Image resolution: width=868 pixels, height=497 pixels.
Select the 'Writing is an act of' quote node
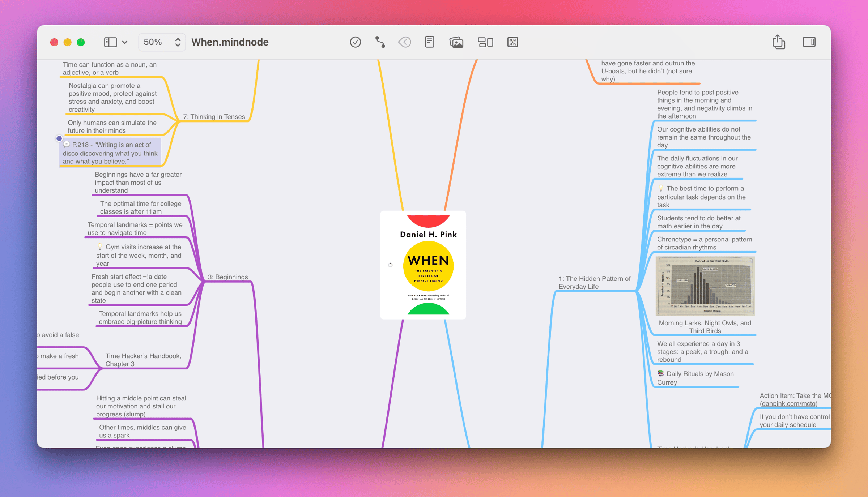click(110, 153)
